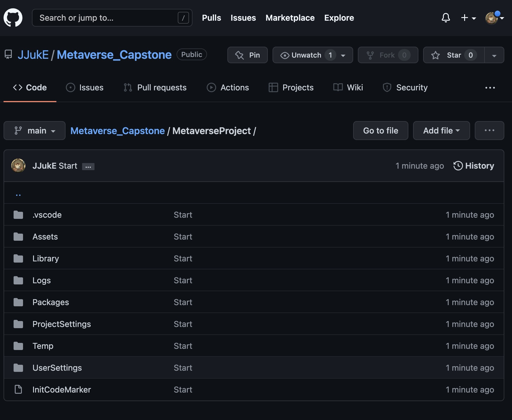512x420 pixels.
Task: Open the Logs folder
Action: point(42,280)
